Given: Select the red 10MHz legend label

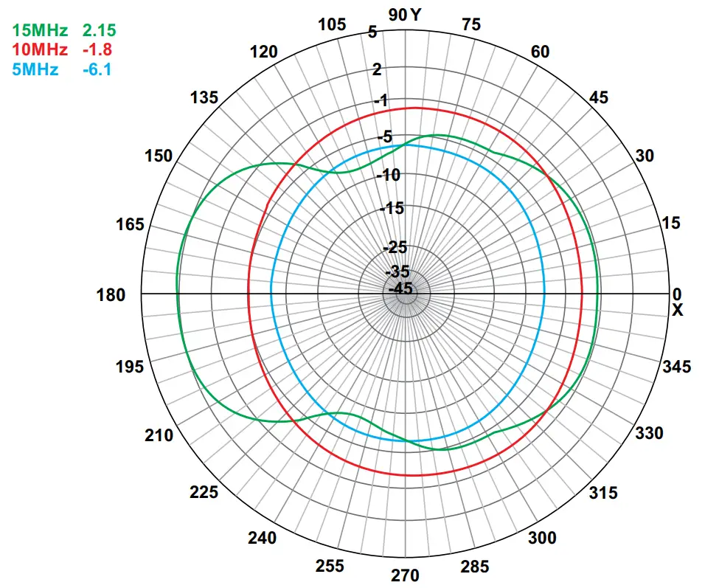Looking at the screenshot, I should [40, 49].
